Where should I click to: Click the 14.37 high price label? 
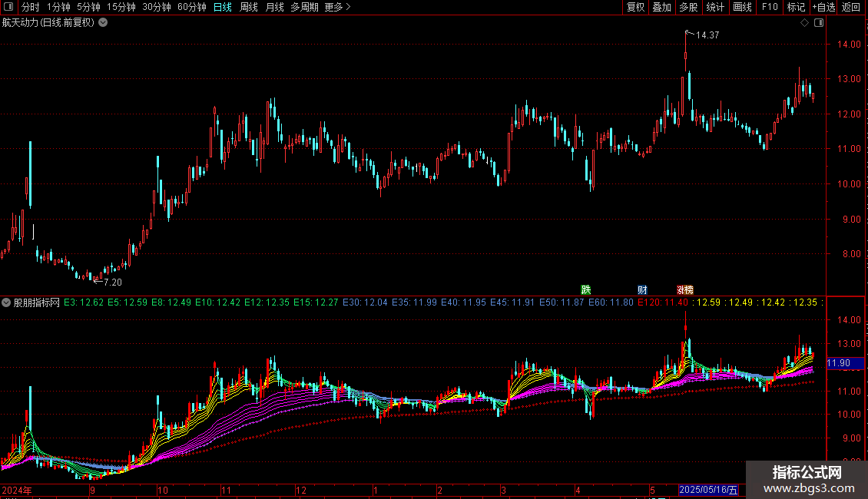707,35
